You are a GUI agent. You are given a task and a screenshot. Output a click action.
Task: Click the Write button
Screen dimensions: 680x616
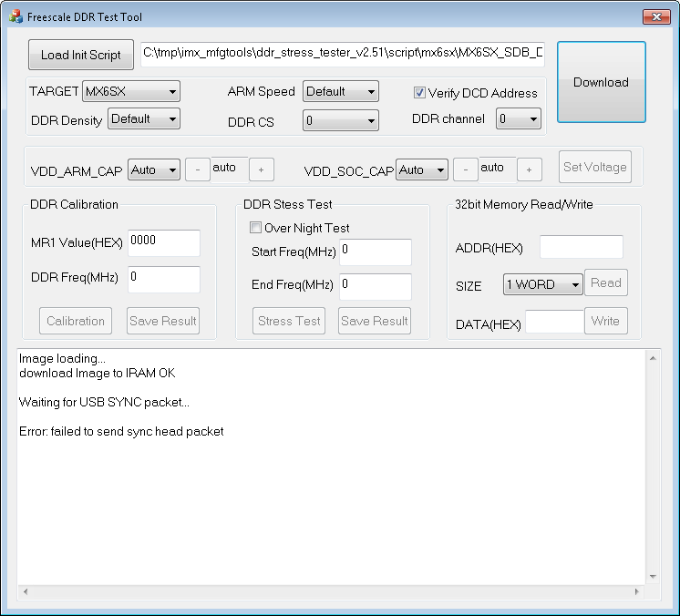pyautogui.click(x=606, y=321)
